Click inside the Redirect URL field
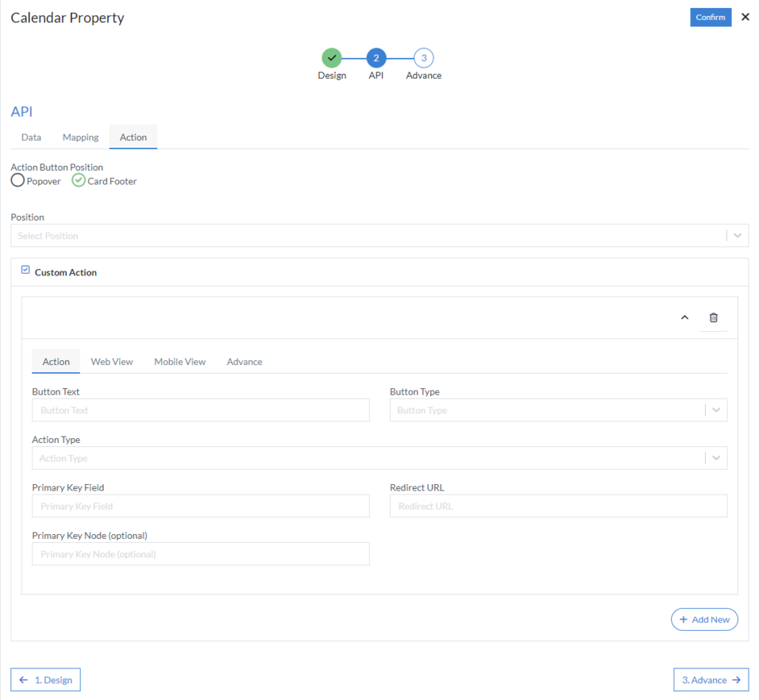759x700 pixels. [558, 506]
